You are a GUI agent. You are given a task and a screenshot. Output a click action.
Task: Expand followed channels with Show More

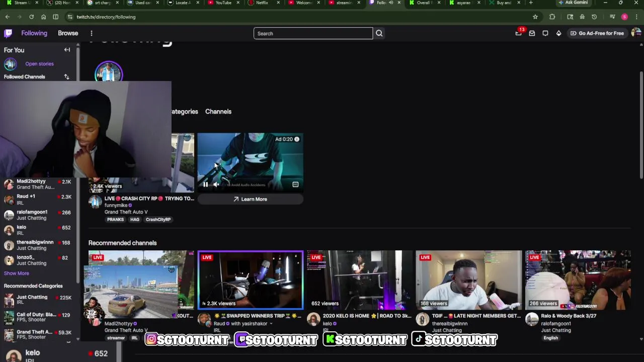[x=17, y=273]
